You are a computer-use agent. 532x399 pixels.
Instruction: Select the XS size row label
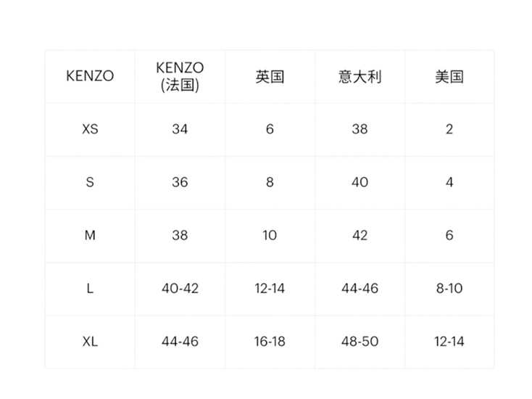tap(90, 129)
